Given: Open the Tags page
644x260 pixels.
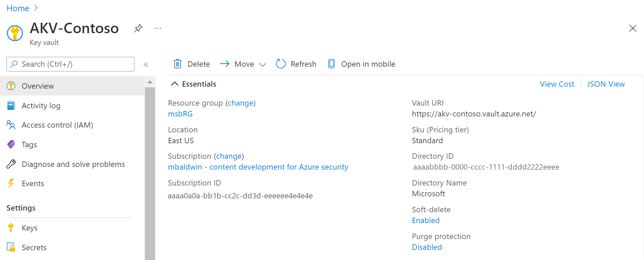Looking at the screenshot, I should click(x=29, y=145).
